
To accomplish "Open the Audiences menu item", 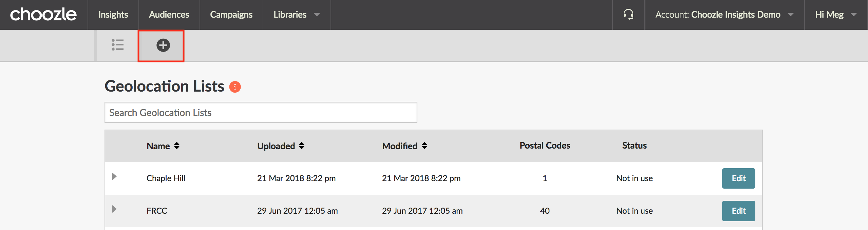I will 169,15.
